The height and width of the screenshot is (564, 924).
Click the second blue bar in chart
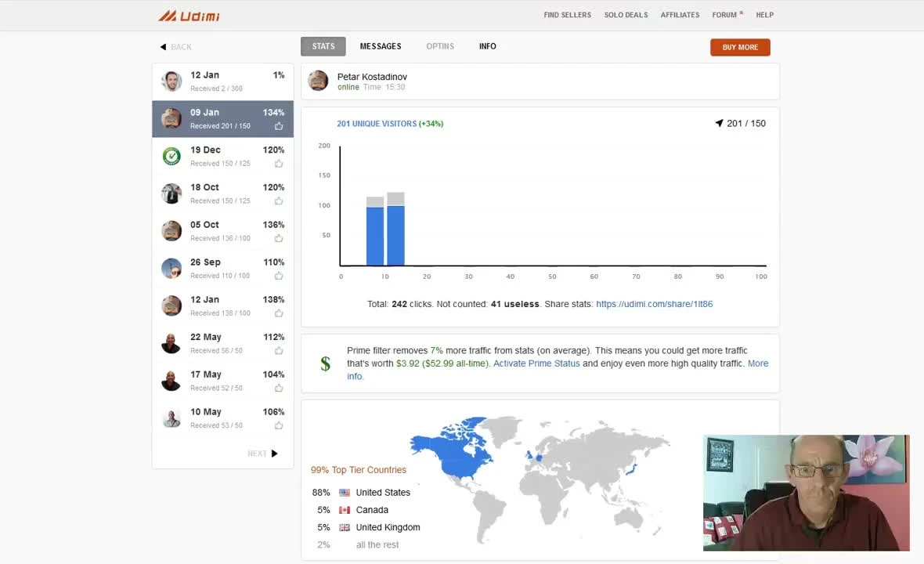click(395, 235)
